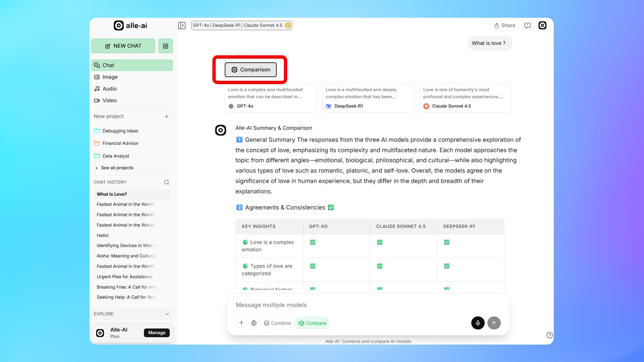Select the Comparison tab
Image resolution: width=644 pixels, height=362 pixels.
(251, 70)
